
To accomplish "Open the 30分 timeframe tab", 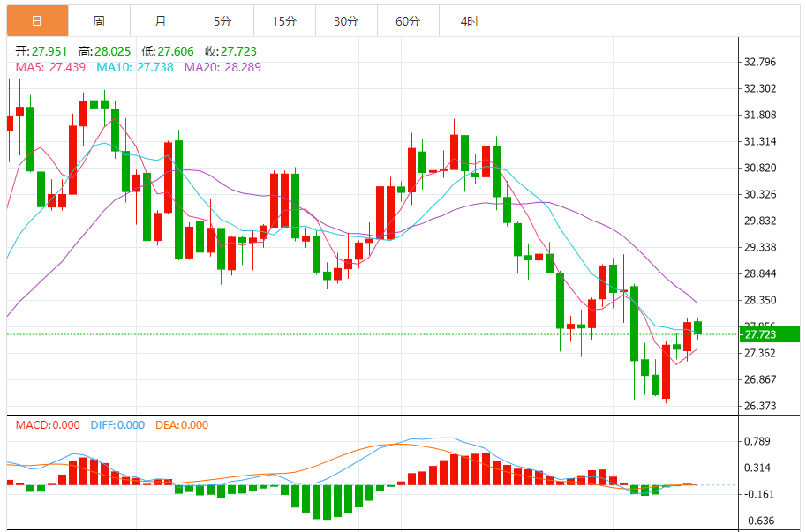I will tap(346, 21).
